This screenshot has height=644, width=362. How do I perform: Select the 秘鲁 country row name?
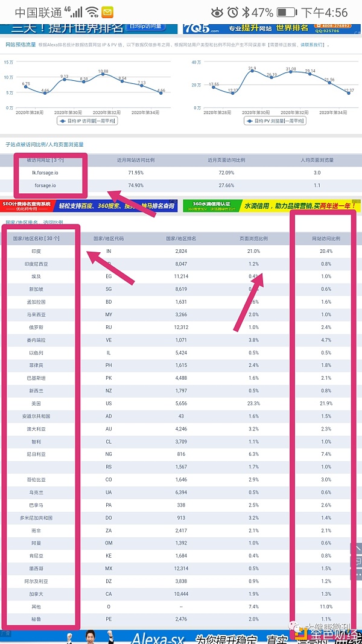tap(36, 620)
